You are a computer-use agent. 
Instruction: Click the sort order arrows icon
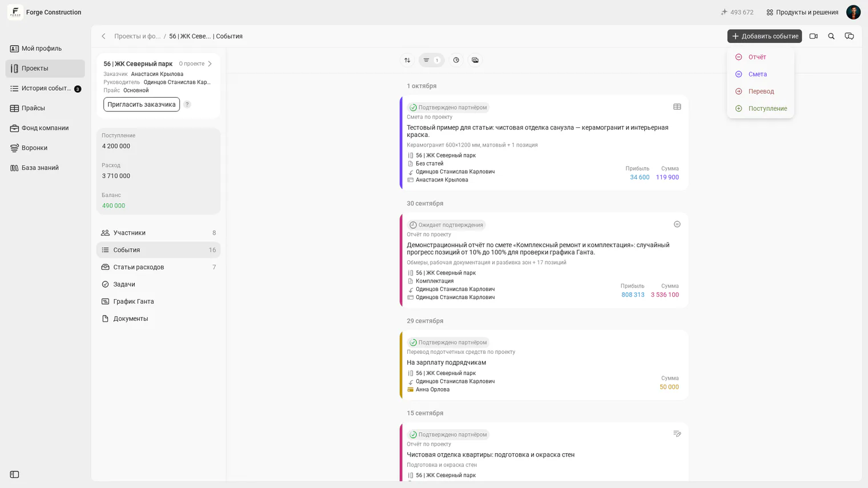(407, 60)
